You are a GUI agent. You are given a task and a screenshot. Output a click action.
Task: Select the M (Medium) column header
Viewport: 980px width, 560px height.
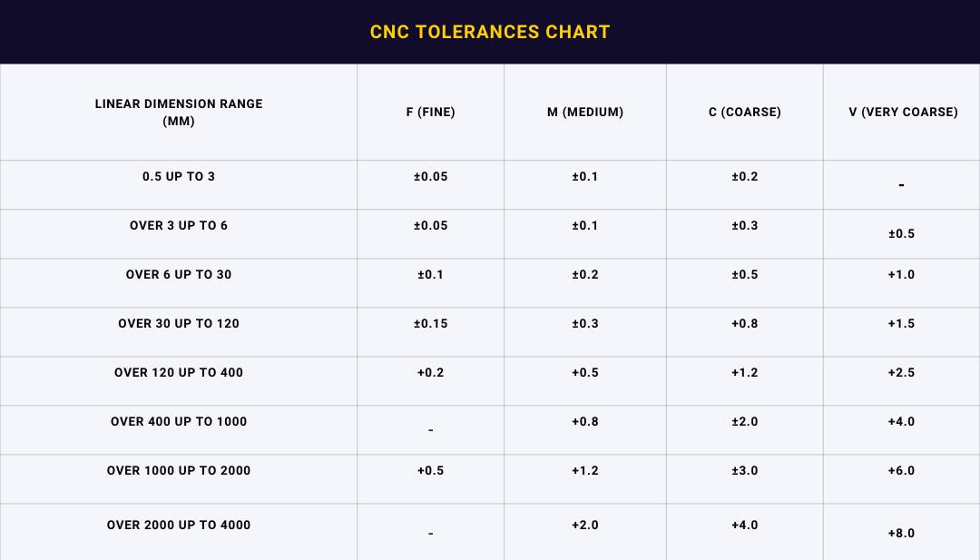[585, 113]
